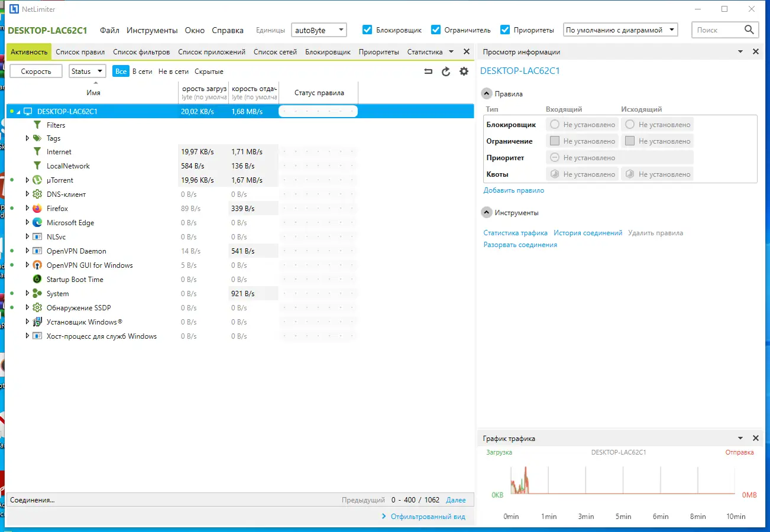Open the autoByte units dropdown
Image resolution: width=770 pixels, height=532 pixels.
(340, 29)
